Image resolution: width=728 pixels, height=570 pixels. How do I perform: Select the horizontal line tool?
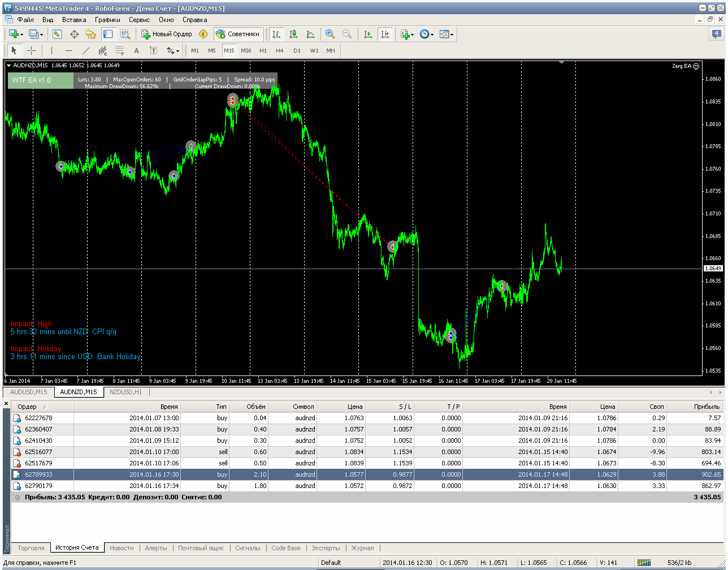pos(68,50)
